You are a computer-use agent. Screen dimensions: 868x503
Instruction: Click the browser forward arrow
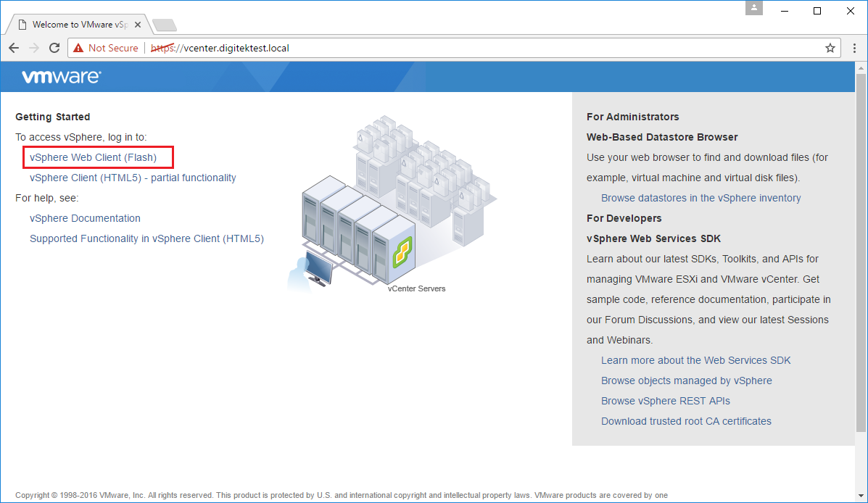point(34,48)
